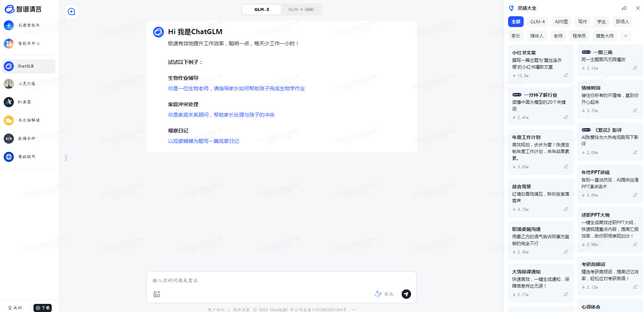This screenshot has height=312, width=644.
Task: Expand the collapsed sidebar arrow
Action: [66, 158]
